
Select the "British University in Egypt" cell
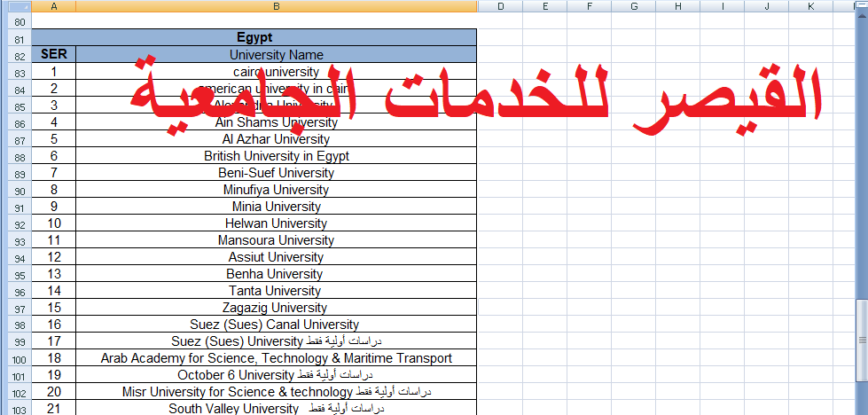pos(277,156)
